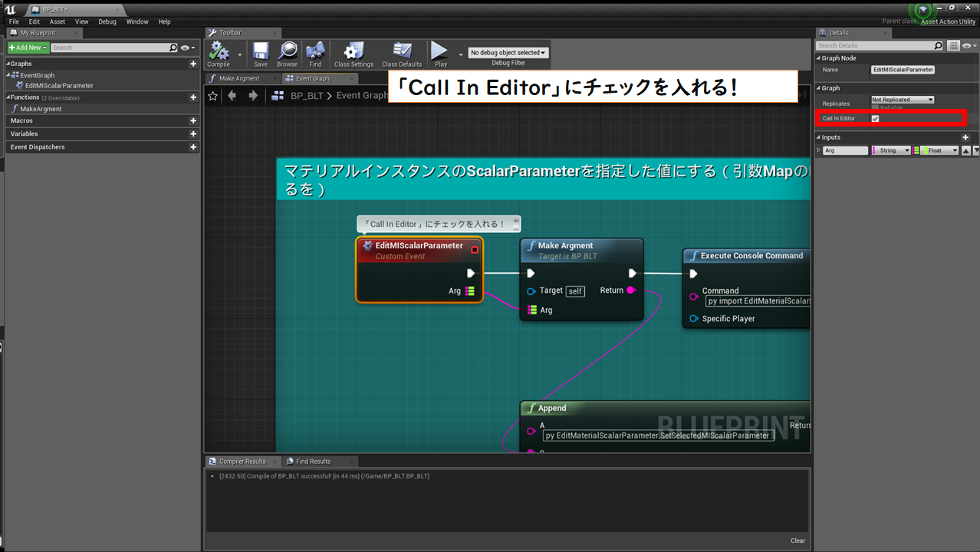
Task: Open the Play options arrow
Action: (x=460, y=54)
